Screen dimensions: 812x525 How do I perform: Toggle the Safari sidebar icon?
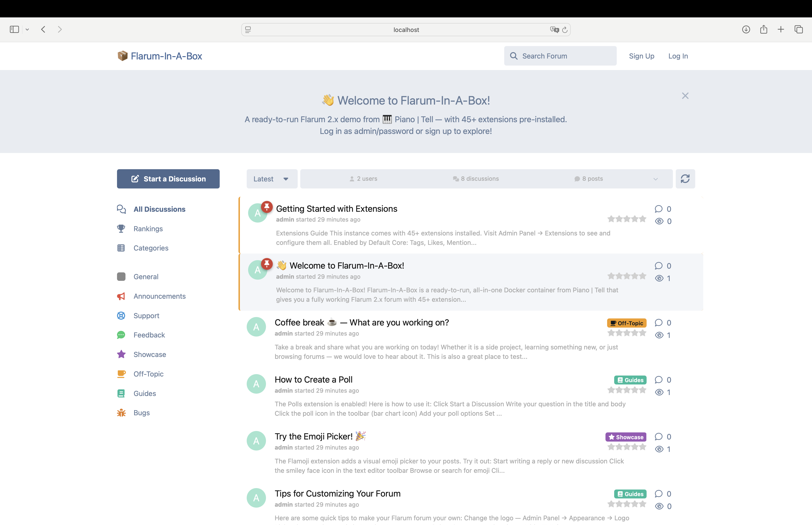pyautogui.click(x=14, y=29)
